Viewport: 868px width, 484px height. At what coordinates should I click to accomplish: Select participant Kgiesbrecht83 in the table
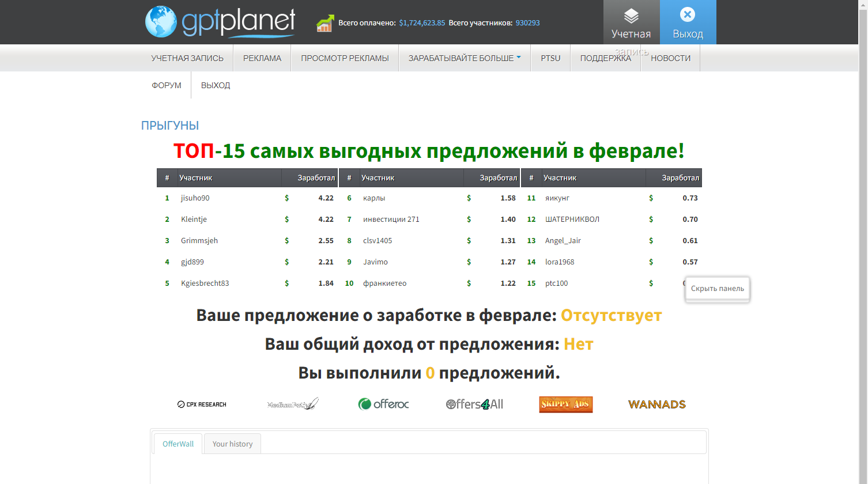click(205, 283)
